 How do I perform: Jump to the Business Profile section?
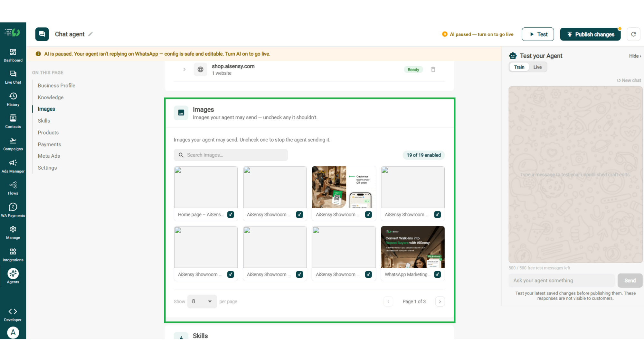pos(56,86)
